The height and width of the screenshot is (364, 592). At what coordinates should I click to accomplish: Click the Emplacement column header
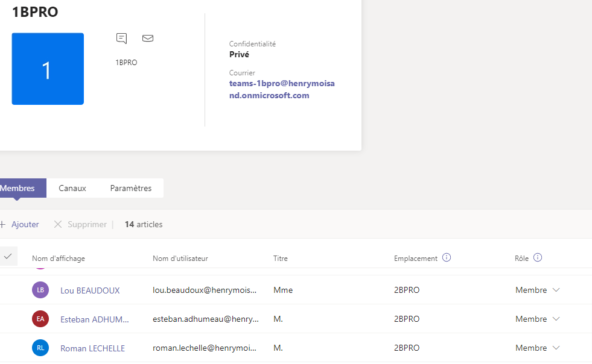416,259
